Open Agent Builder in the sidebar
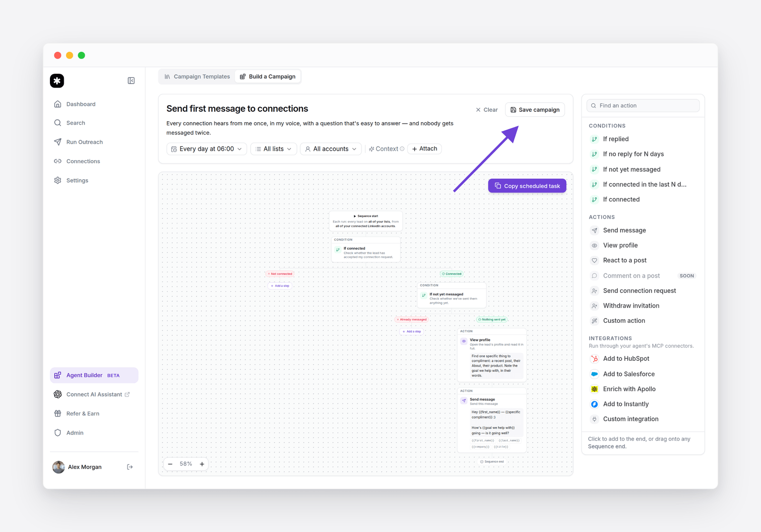The image size is (761, 532). click(94, 375)
